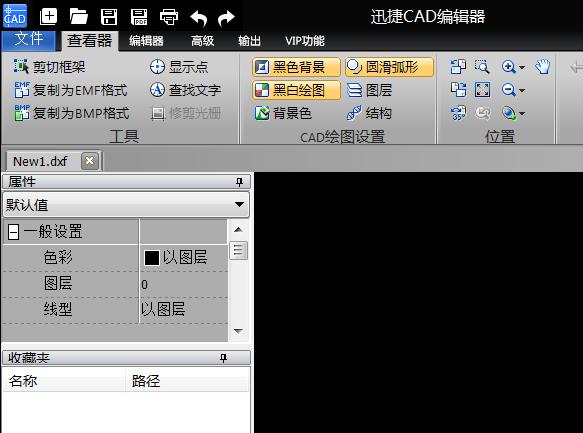
Task: Select the 色彩 property row label
Action: 58,257
